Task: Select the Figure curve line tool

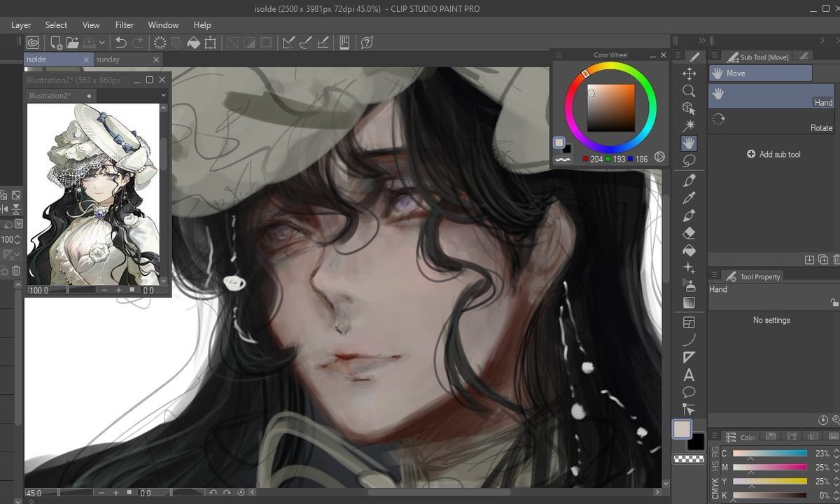Action: pos(689,340)
